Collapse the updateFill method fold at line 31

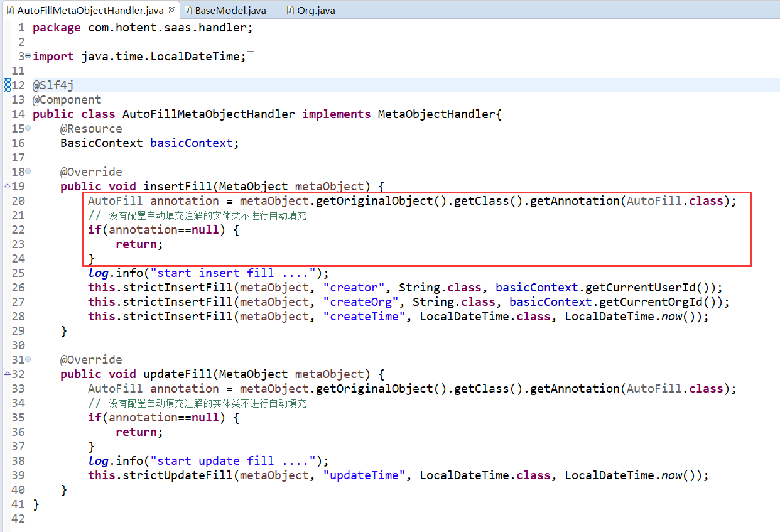click(x=28, y=359)
